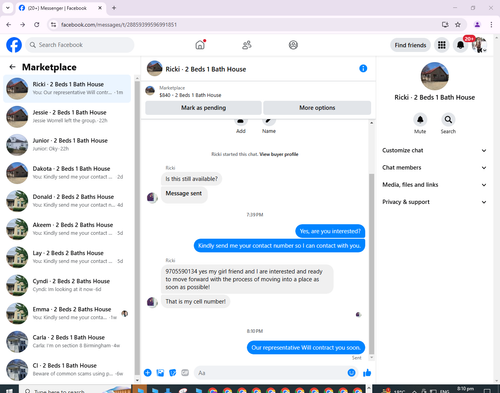Image resolution: width=500 pixels, height=393 pixels.
Task: Open Chrome three-dot menu
Action: tap(491, 25)
